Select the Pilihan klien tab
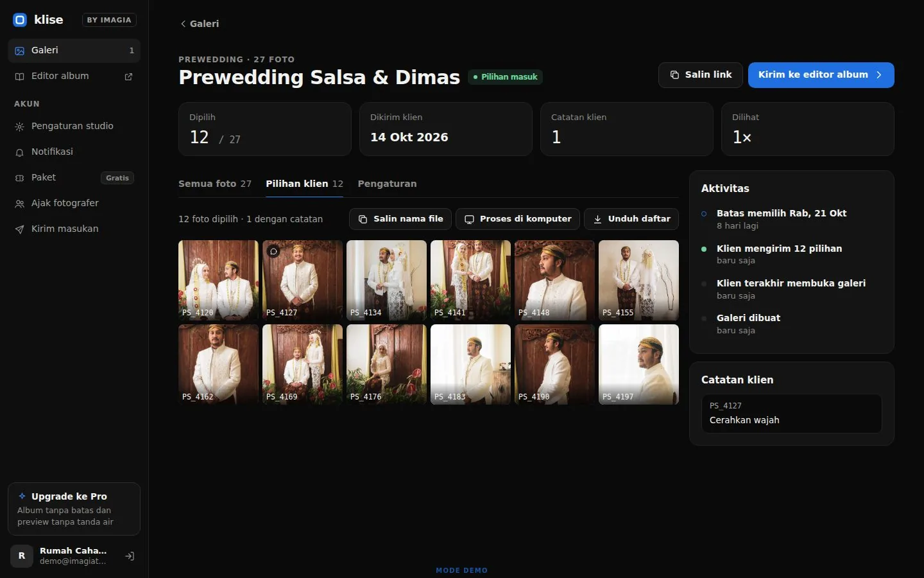924x578 pixels. pos(304,184)
